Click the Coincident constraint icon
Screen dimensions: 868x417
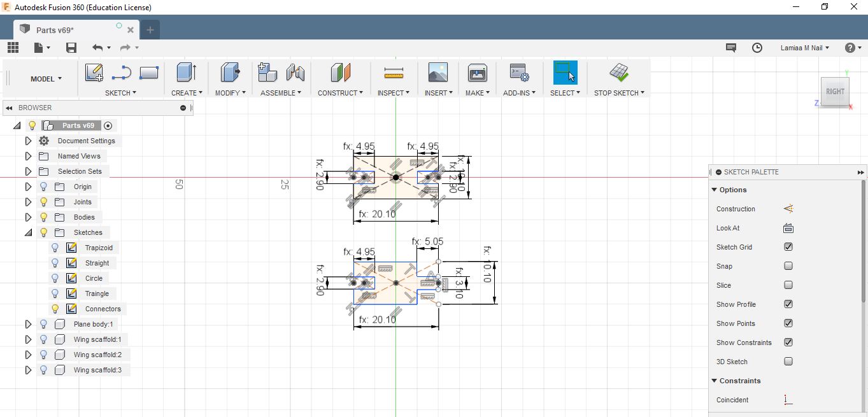click(788, 400)
